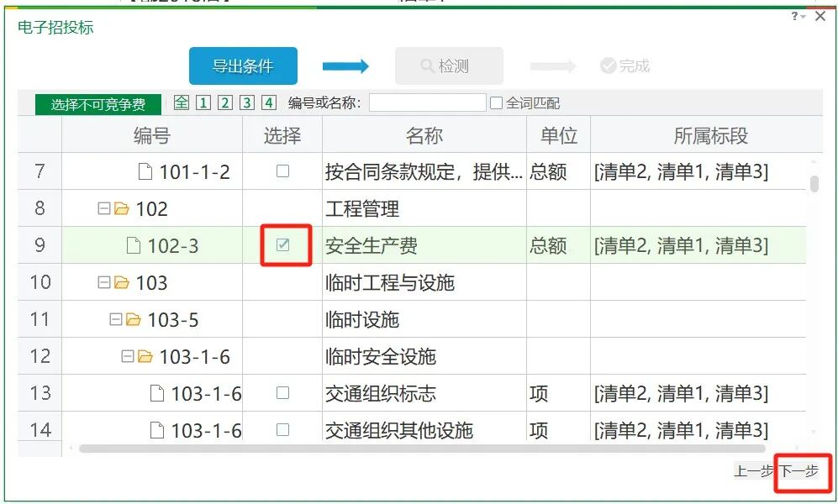Click the document icon of 102-3

[x=134, y=245]
